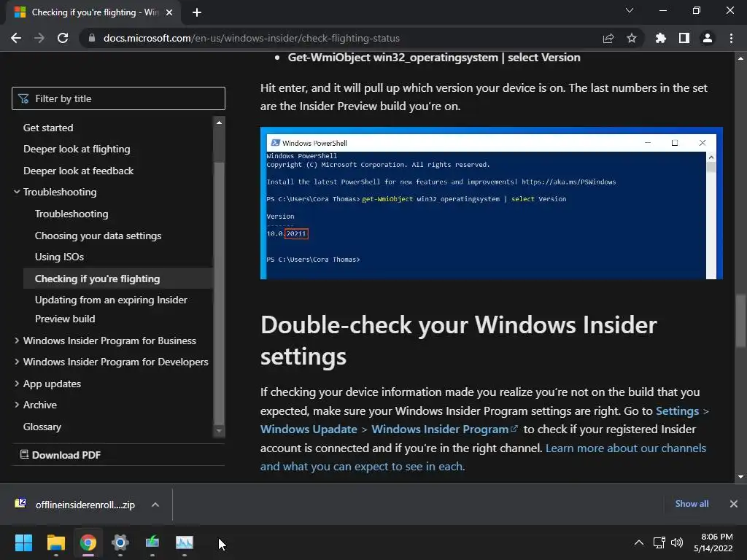Show hidden system tray icons
Screen dimensions: 747x560
(639, 542)
